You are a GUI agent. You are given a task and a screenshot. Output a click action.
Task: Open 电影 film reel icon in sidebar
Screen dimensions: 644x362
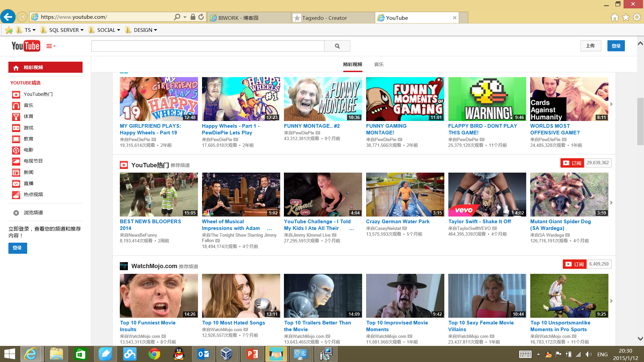pyautogui.click(x=16, y=150)
